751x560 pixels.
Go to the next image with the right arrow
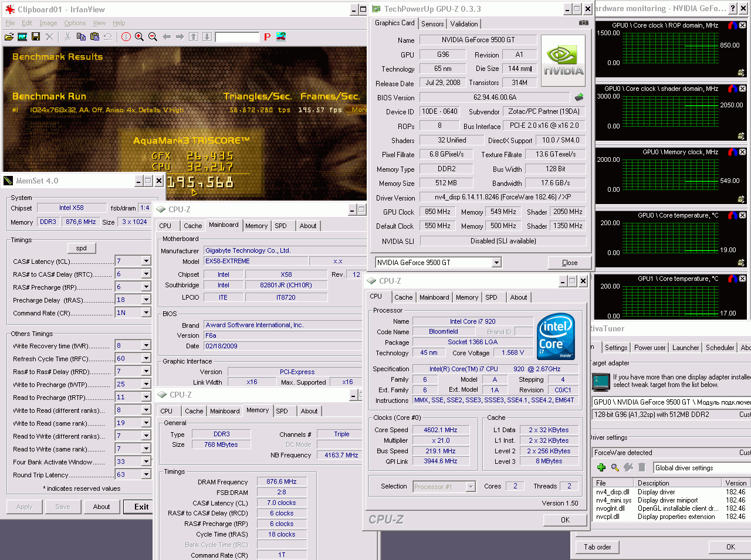point(180,36)
